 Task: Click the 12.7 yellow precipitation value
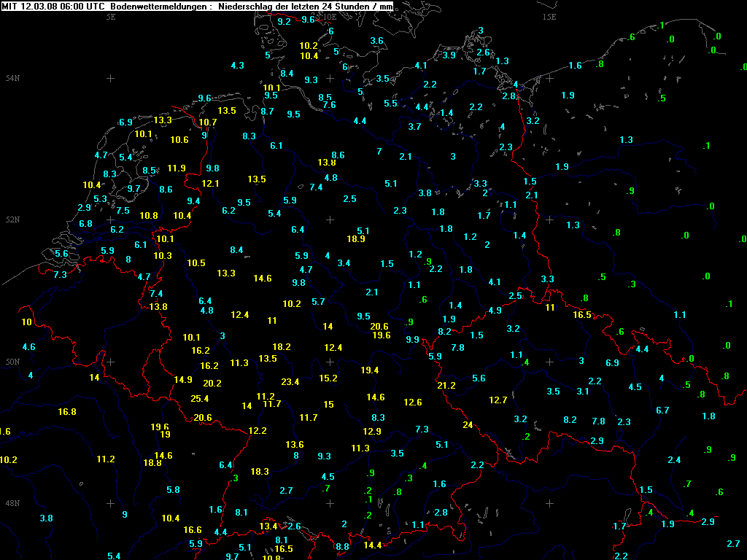498,400
